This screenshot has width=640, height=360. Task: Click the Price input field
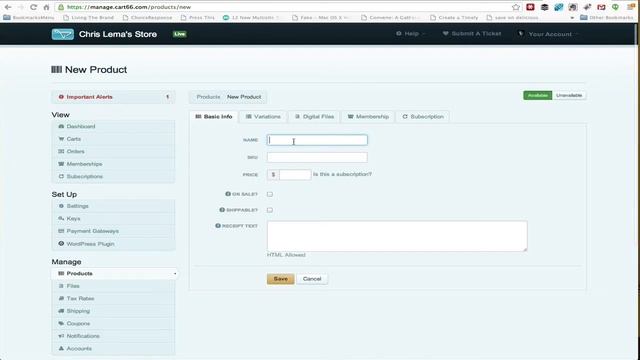point(295,175)
